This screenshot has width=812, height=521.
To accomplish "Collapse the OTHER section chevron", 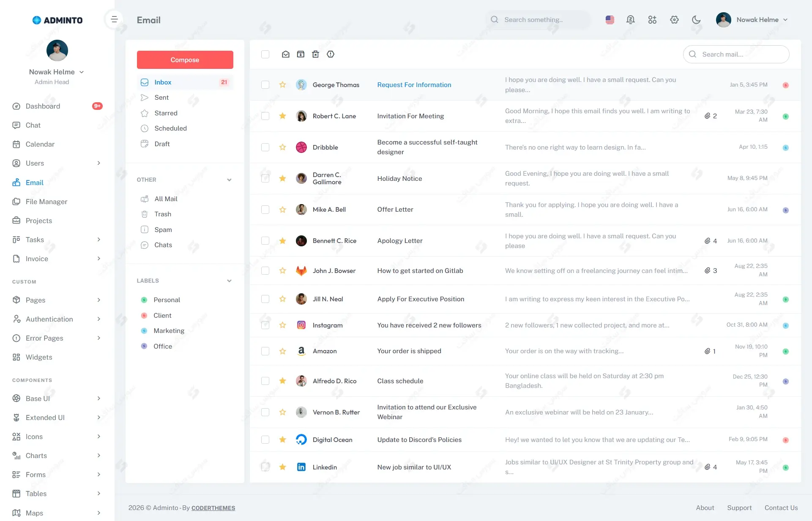I will pos(229,180).
